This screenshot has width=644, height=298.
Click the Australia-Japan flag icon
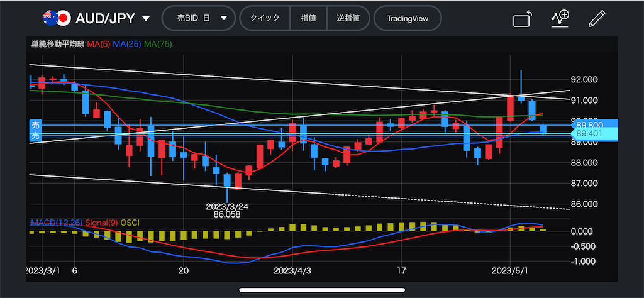tap(56, 18)
